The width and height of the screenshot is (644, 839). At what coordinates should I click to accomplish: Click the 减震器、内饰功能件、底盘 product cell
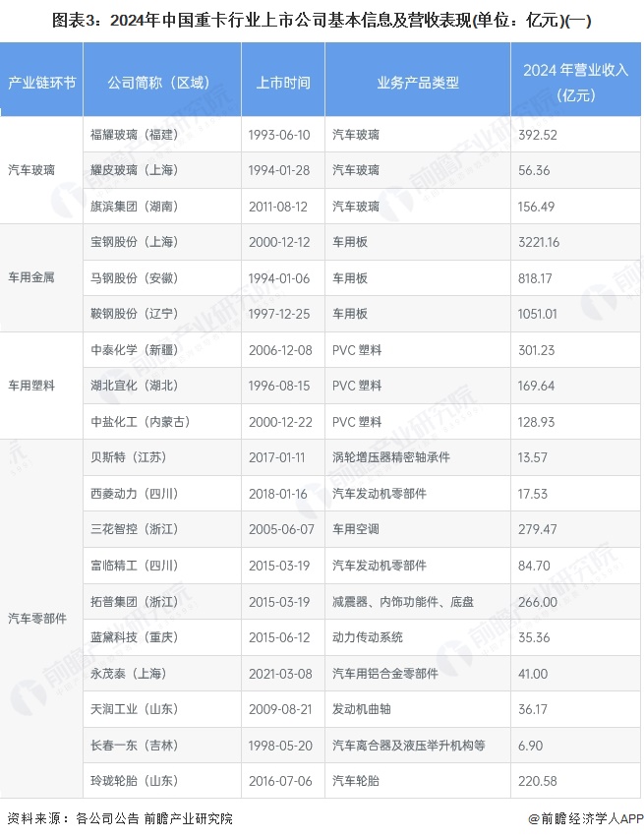pyautogui.click(x=403, y=601)
